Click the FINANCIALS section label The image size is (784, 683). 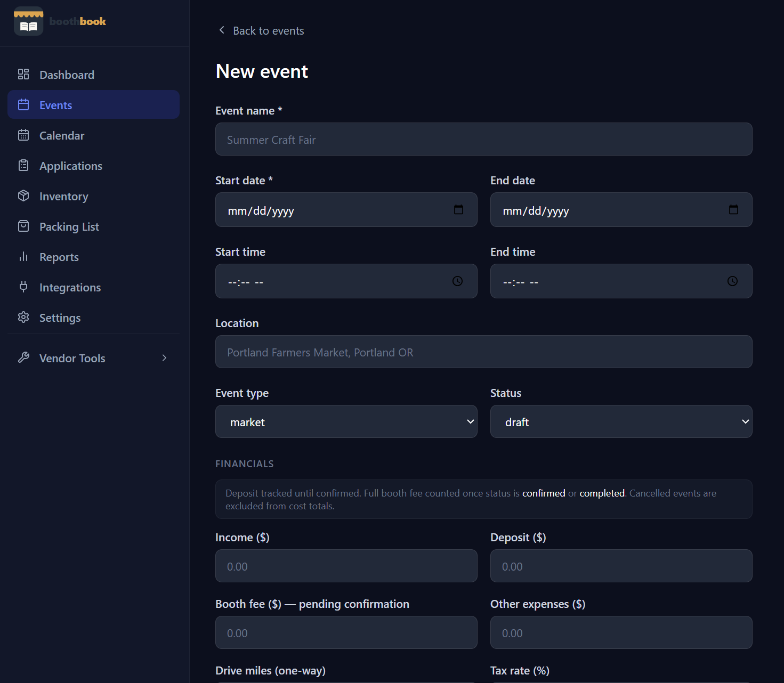click(x=245, y=464)
